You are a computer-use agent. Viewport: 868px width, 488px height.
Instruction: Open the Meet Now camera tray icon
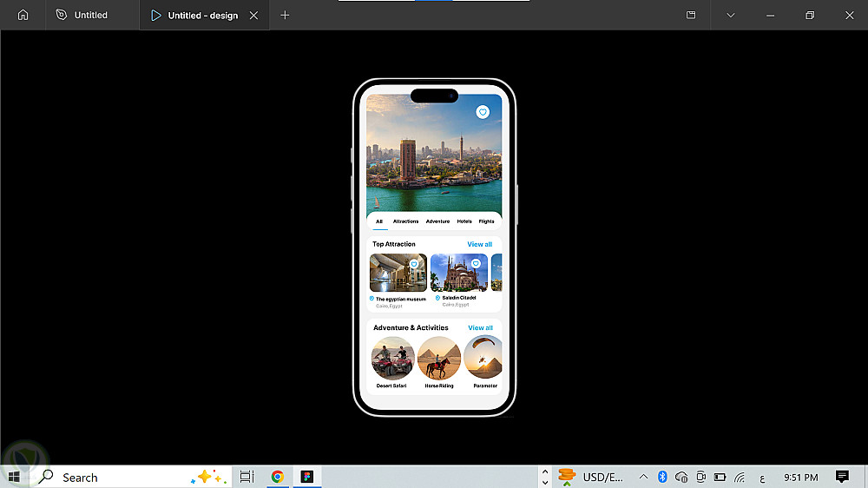(x=700, y=477)
